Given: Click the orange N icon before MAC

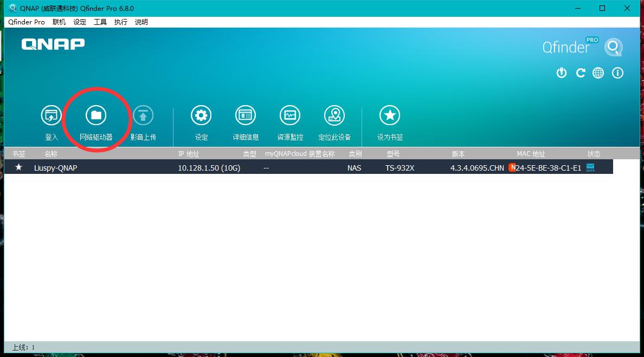Looking at the screenshot, I should click(512, 167).
